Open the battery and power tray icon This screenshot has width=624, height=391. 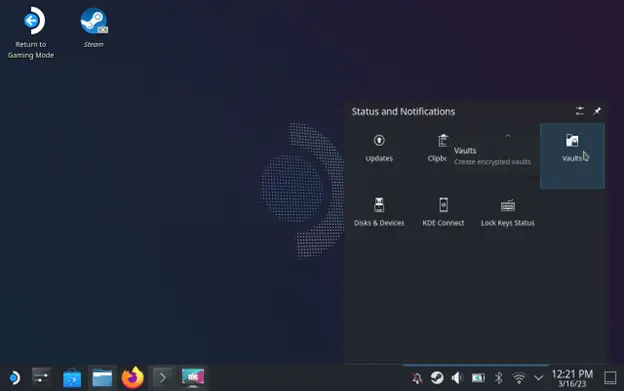[478, 377]
